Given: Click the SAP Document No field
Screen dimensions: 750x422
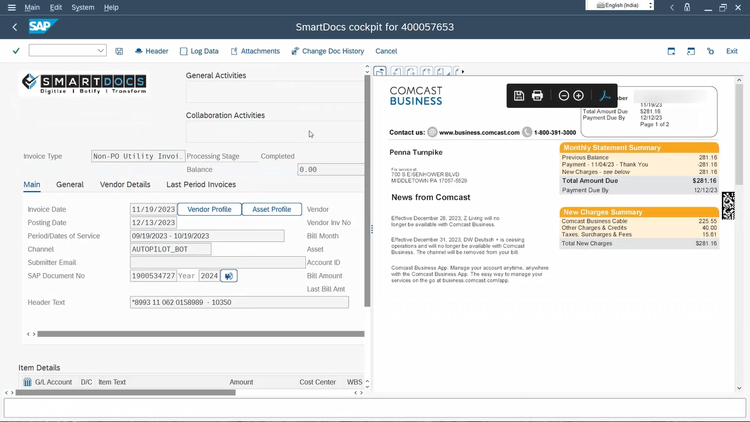Looking at the screenshot, I should (153, 276).
